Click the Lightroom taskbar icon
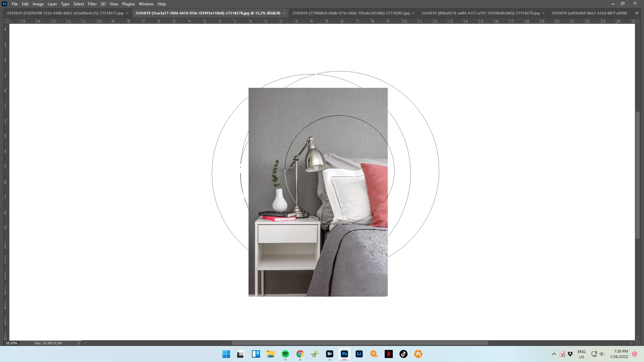 [x=359, y=354]
